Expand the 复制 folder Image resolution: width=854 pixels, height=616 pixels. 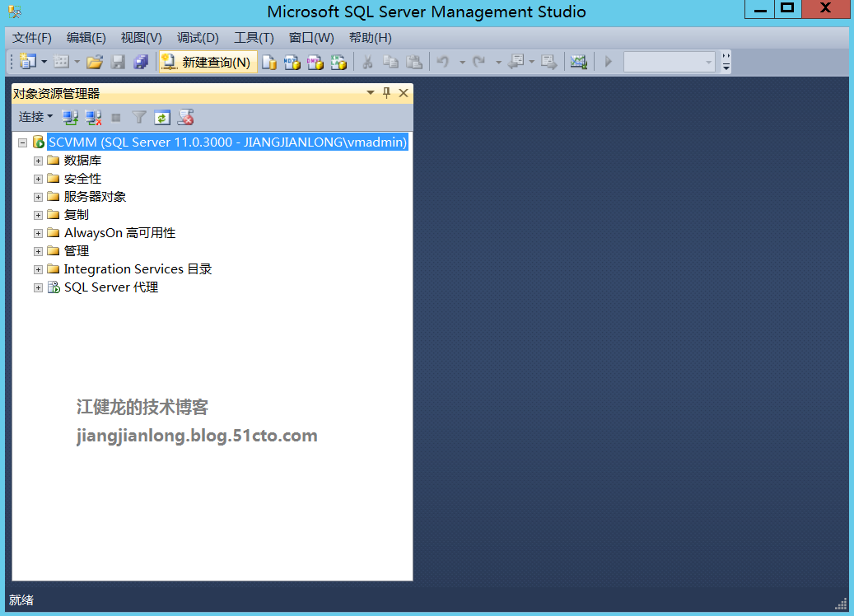(x=38, y=215)
